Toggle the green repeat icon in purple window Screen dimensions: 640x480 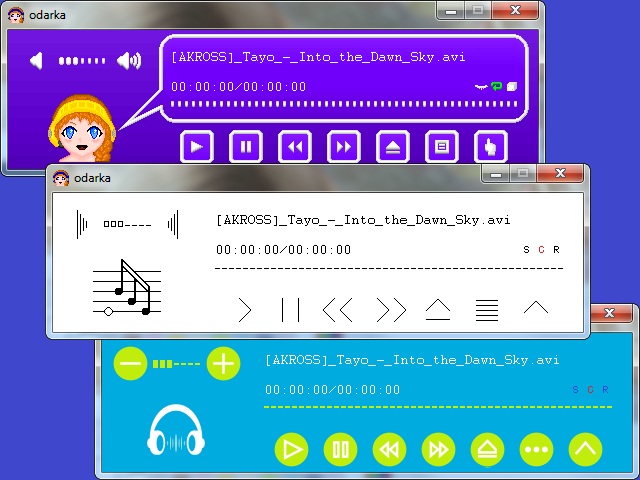click(x=496, y=86)
